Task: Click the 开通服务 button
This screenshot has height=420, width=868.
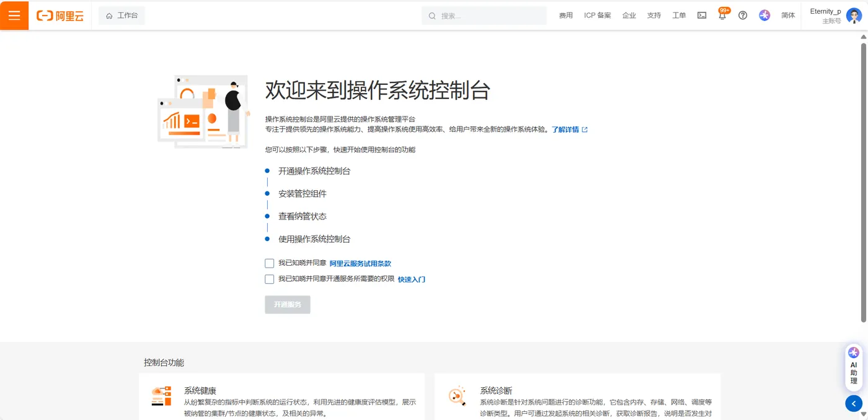Action: pos(288,305)
